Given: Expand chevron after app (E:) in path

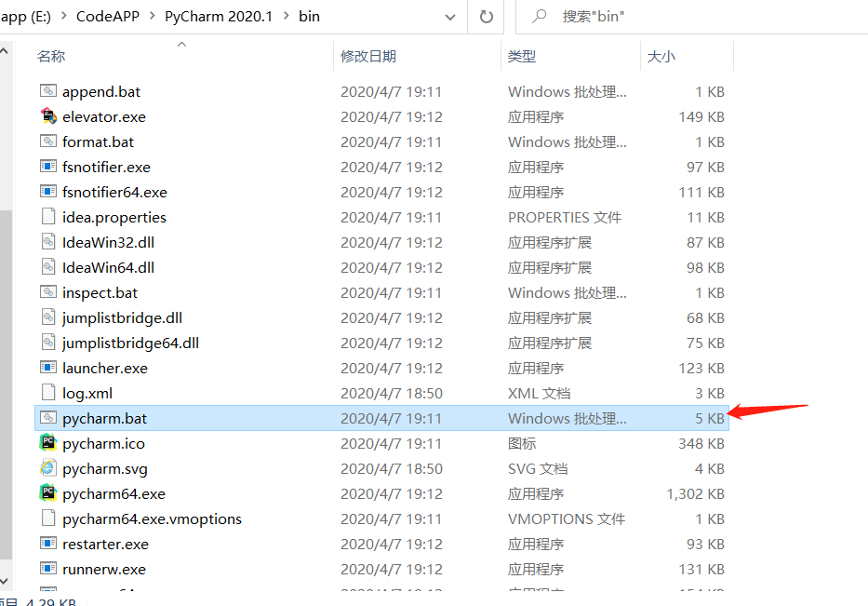Looking at the screenshot, I should pyautogui.click(x=64, y=16).
